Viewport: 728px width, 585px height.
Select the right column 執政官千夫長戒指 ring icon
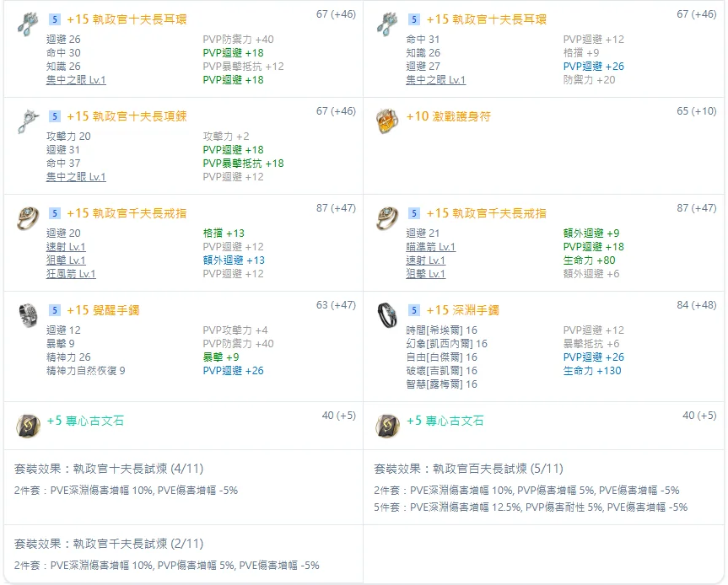(x=387, y=218)
